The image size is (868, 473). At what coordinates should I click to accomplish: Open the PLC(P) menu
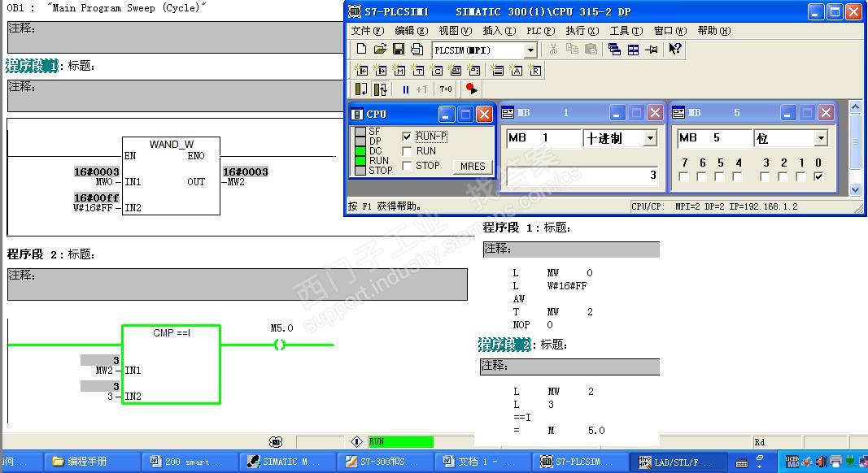point(540,31)
